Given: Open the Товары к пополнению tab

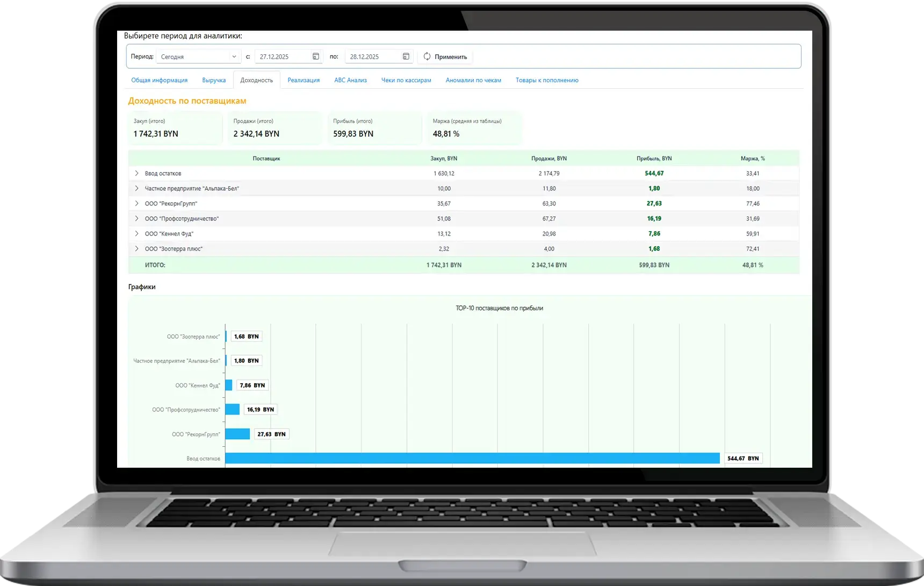Looking at the screenshot, I should 547,80.
